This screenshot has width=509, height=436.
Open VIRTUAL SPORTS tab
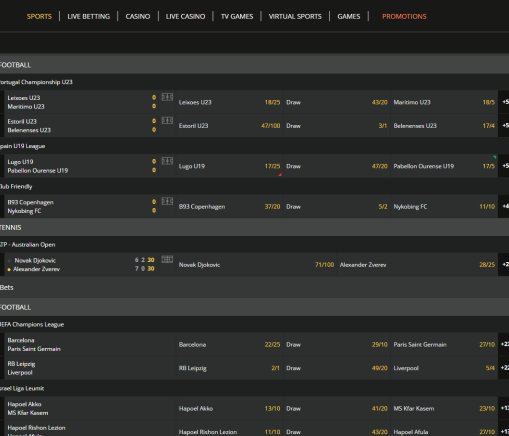click(x=295, y=16)
